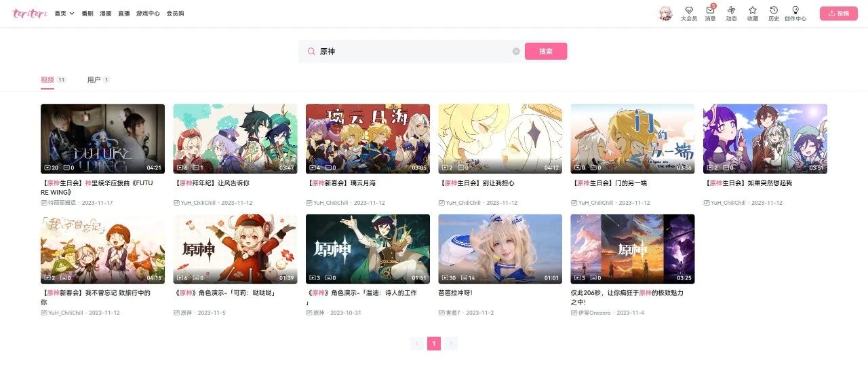The width and height of the screenshot is (868, 369).
Task: Select the 视频 results tab
Action: click(47, 80)
